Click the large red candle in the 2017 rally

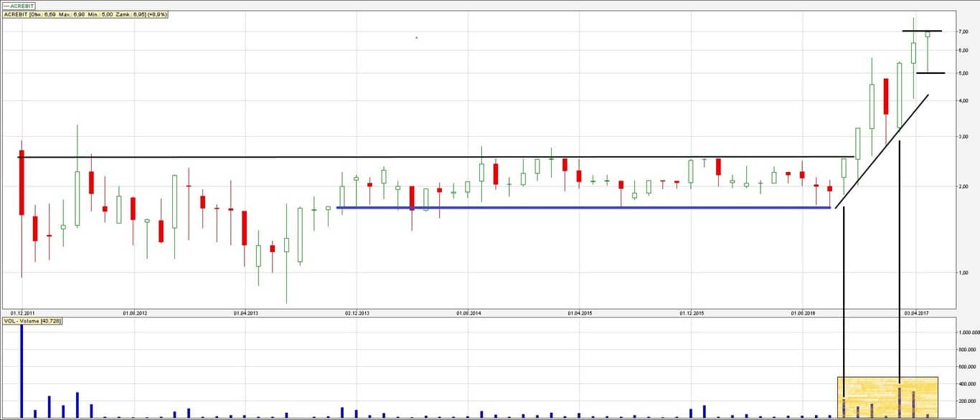pos(886,96)
